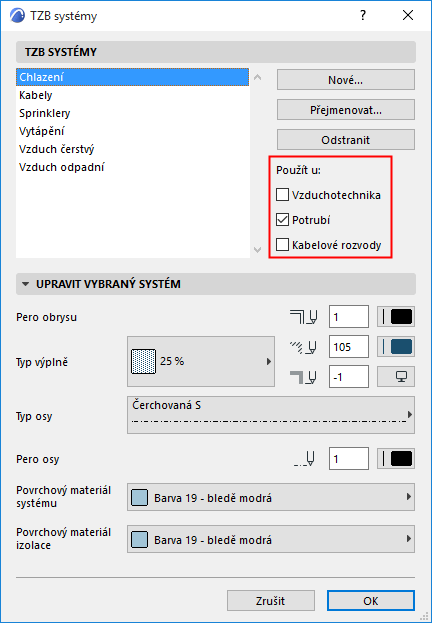Click the fill pen number field showing 105

[349, 347]
